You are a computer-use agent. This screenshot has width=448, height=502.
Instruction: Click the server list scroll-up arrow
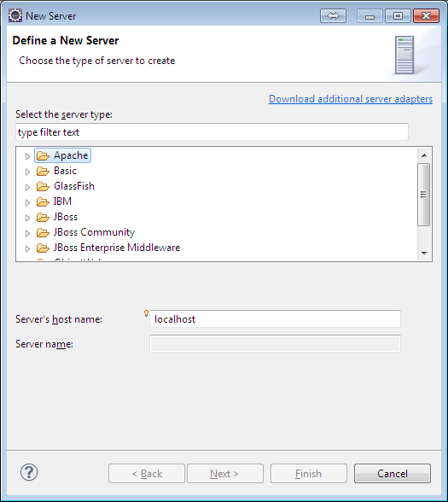point(424,155)
